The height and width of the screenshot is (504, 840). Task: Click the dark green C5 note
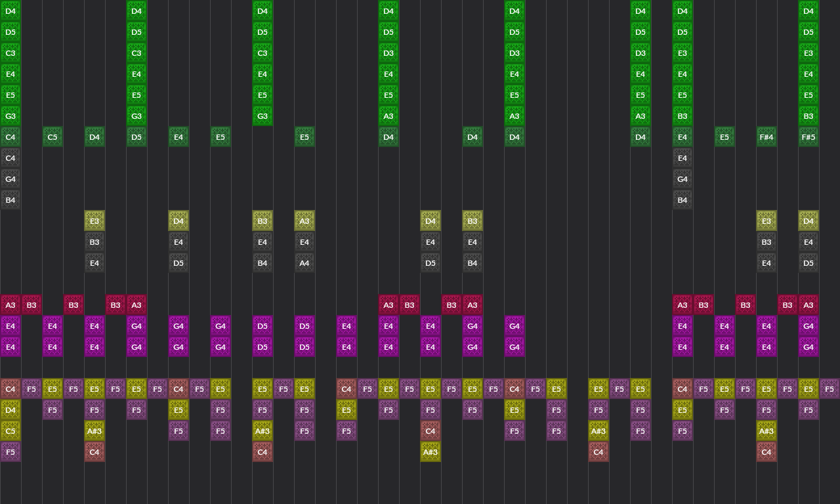[52, 137]
